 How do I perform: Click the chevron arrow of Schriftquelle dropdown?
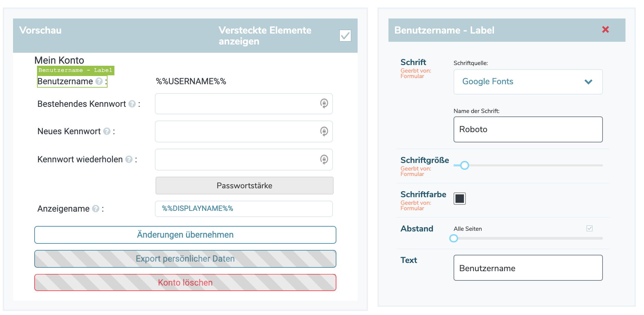tap(588, 82)
